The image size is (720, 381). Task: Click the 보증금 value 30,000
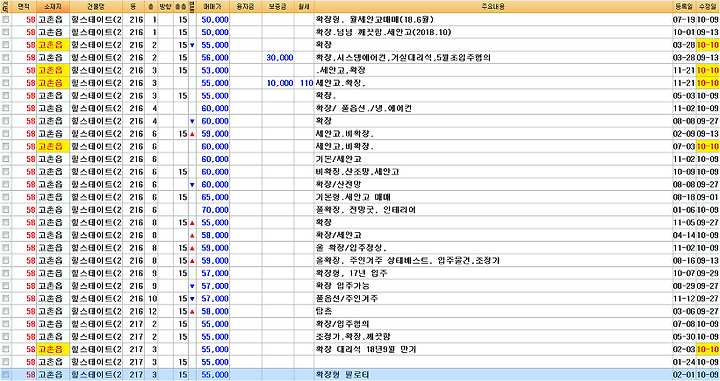pos(280,58)
